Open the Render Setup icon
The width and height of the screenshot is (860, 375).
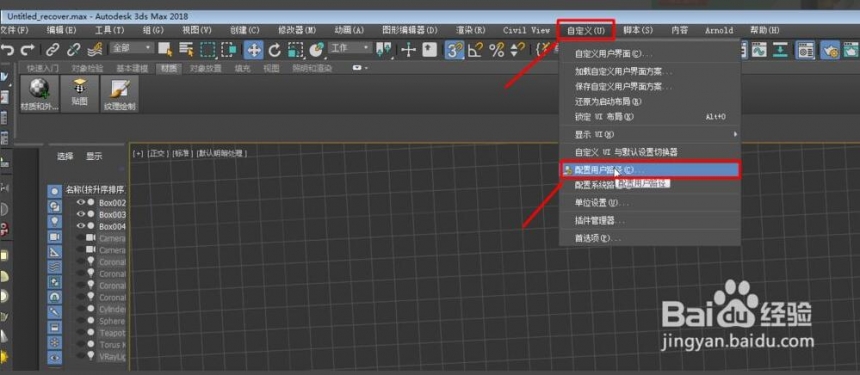[805, 50]
